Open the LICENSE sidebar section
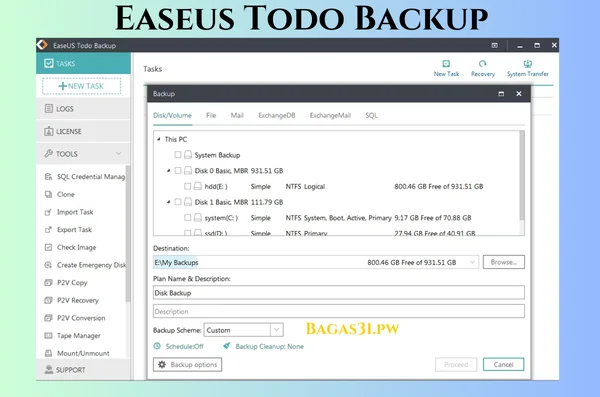Image resolution: width=600 pixels, height=397 pixels. click(x=83, y=131)
